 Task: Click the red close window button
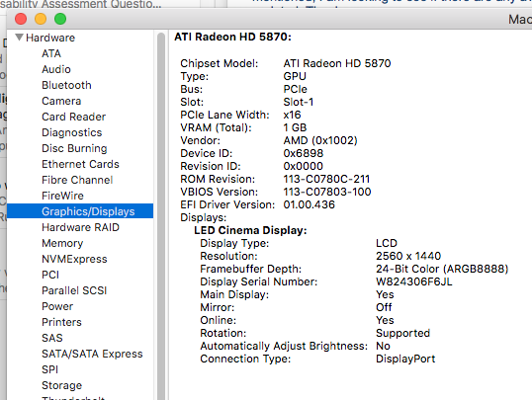[x=21, y=19]
